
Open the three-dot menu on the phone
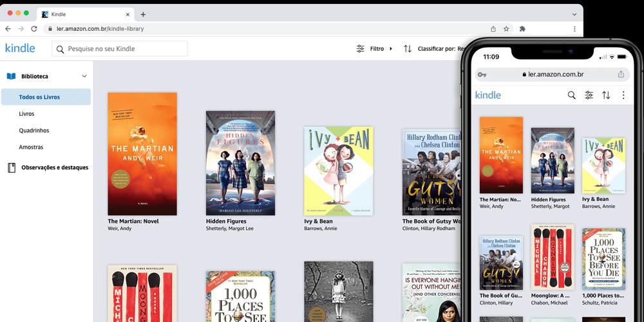tap(623, 95)
